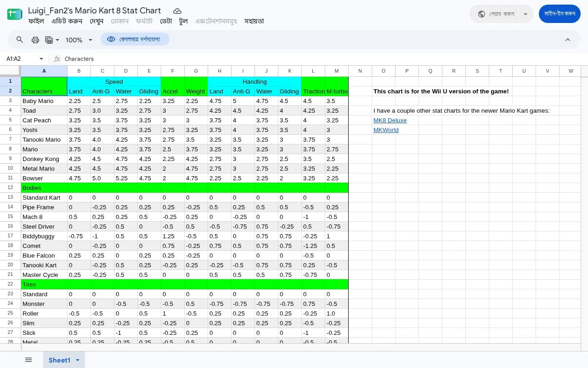Select column header F
This screenshot has height=368, width=588.
tap(173, 71)
